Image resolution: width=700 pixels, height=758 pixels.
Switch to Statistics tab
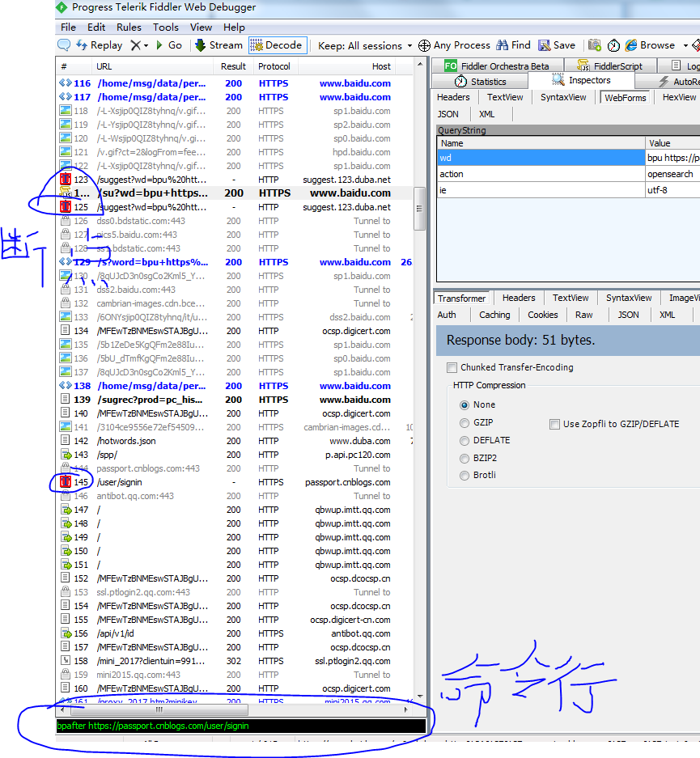(480, 81)
